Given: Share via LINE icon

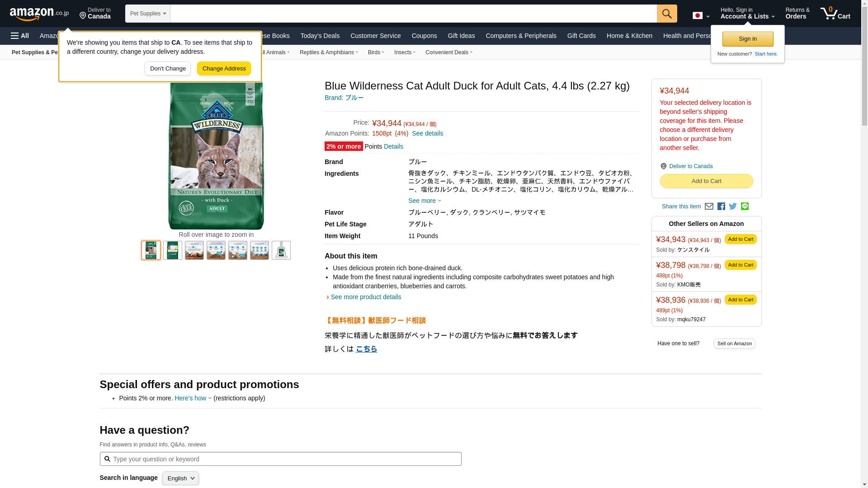Looking at the screenshot, I should 745,206.
